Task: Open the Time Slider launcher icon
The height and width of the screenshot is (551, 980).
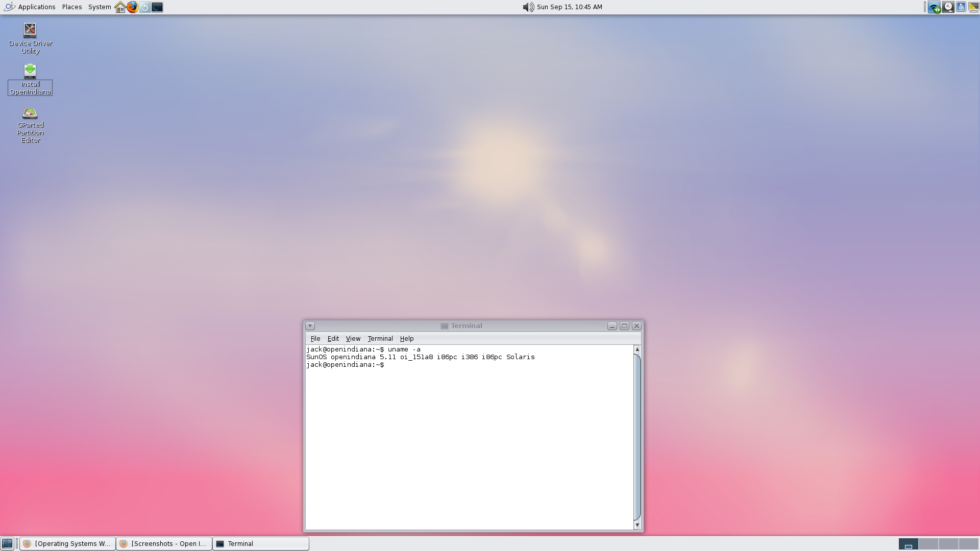Action: point(145,7)
